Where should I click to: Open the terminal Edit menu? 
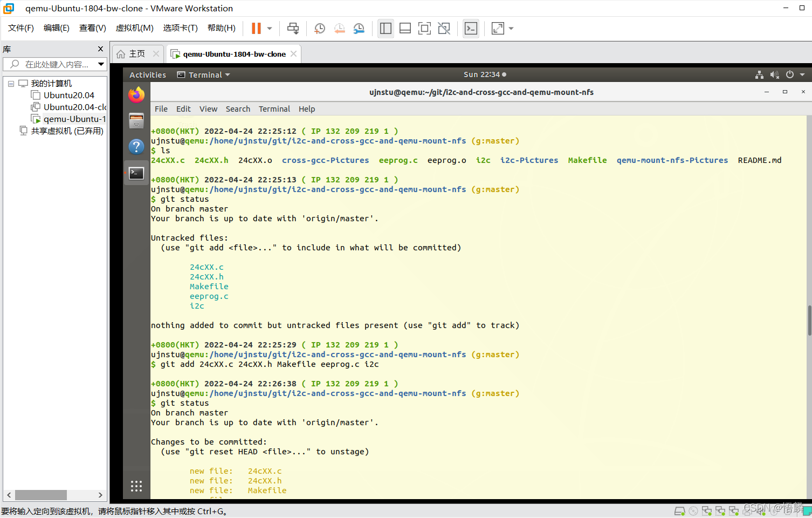click(x=183, y=109)
